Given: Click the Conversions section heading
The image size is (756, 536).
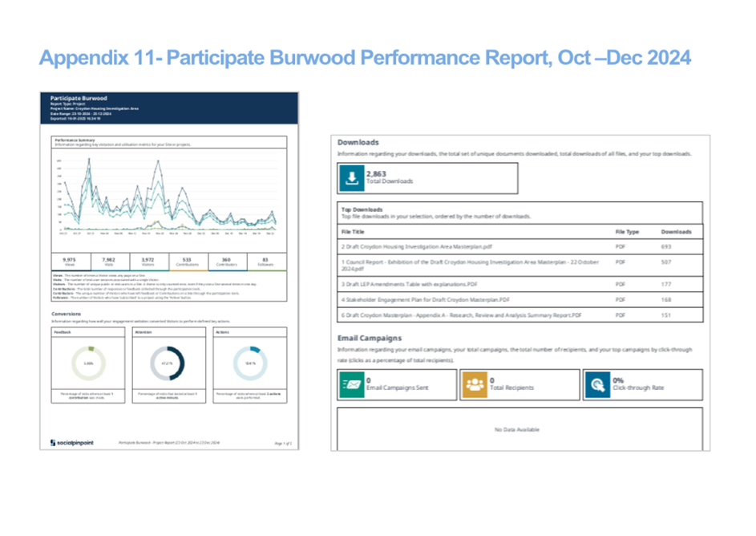Looking at the screenshot, I should (66, 314).
